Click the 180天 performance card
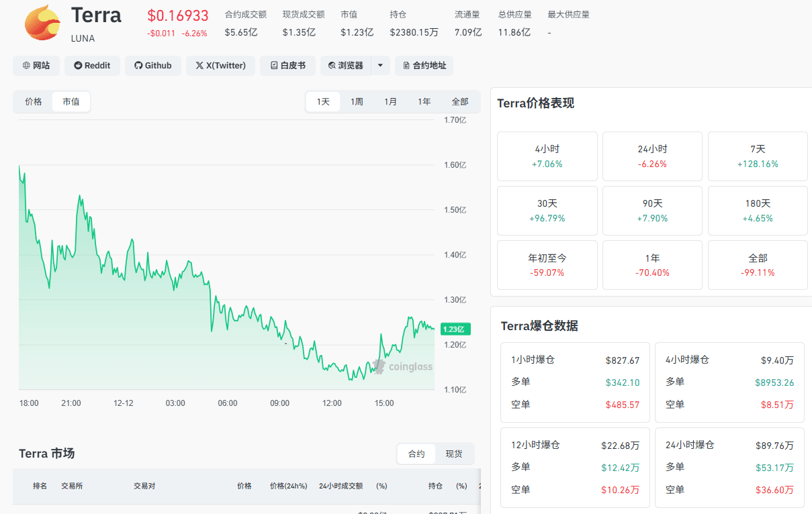The height and width of the screenshot is (514, 812). [758, 211]
